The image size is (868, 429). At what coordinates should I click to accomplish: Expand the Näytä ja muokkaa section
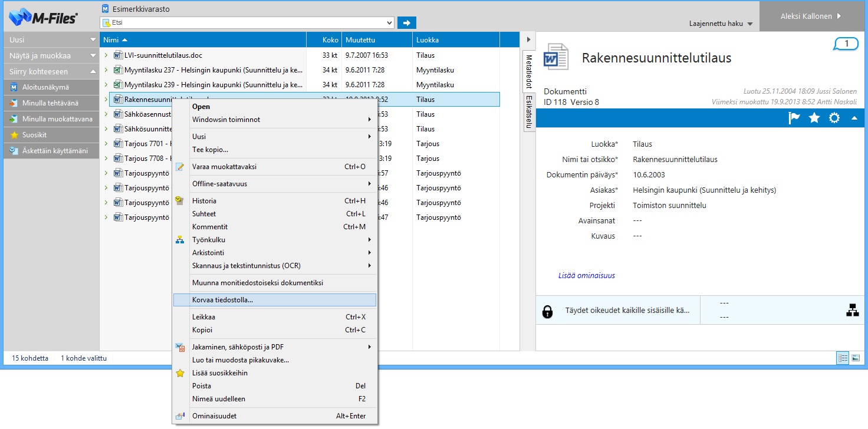[51, 55]
